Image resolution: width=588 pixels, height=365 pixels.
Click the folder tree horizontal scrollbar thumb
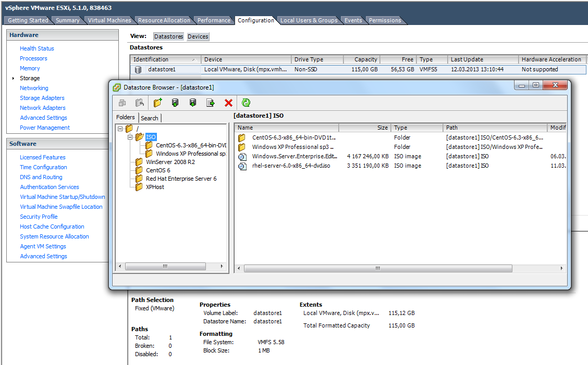(165, 267)
